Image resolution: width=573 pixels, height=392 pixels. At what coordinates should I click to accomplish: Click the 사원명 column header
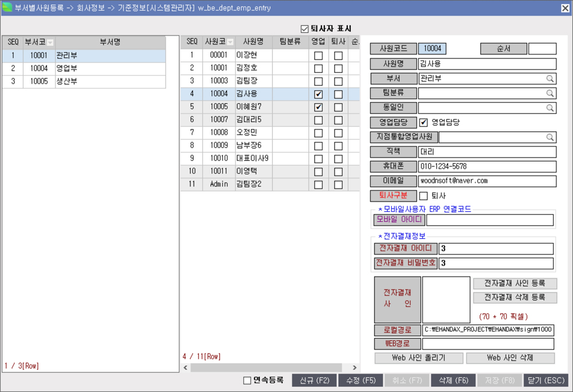tap(253, 42)
